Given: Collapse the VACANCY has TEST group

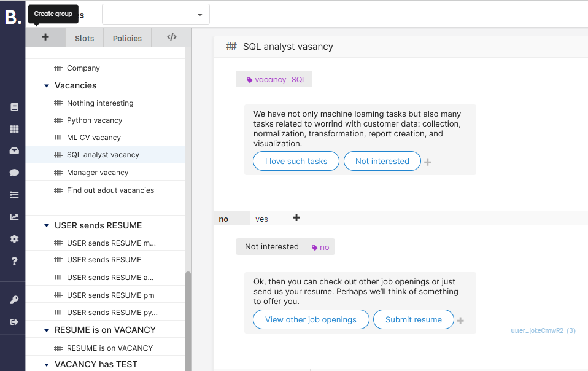Looking at the screenshot, I should [x=47, y=365].
